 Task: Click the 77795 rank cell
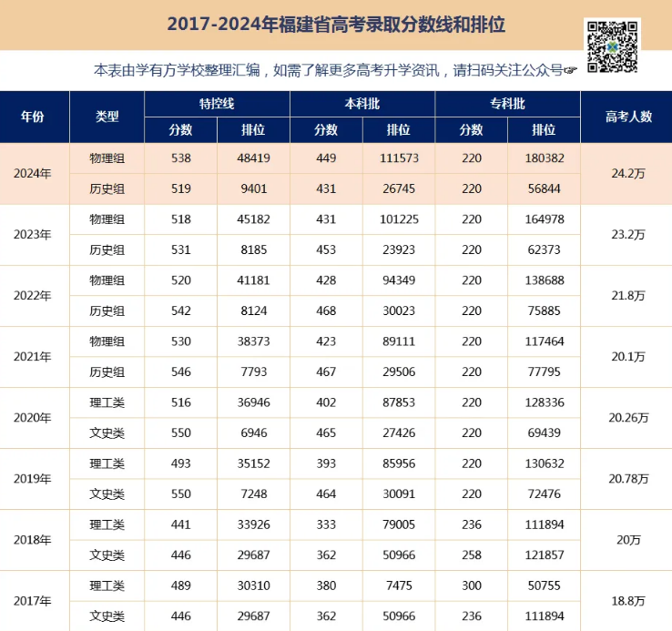click(x=545, y=371)
